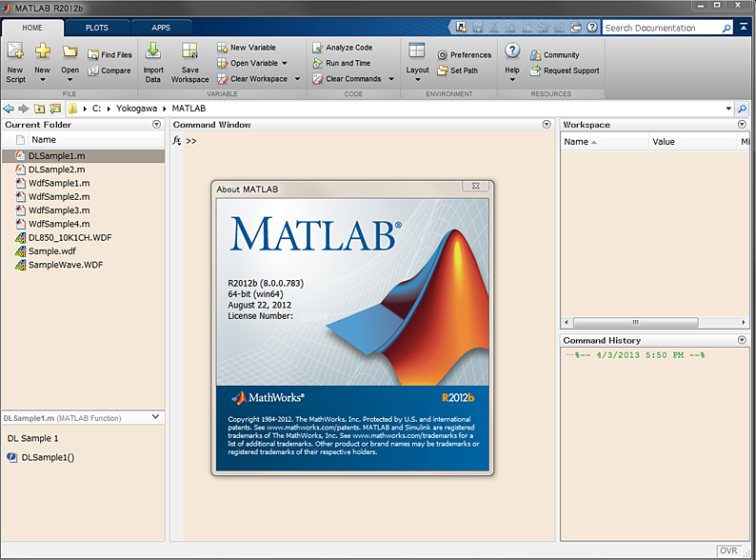The width and height of the screenshot is (756, 560).
Task: Open the Command Window actions menu
Action: (547, 125)
